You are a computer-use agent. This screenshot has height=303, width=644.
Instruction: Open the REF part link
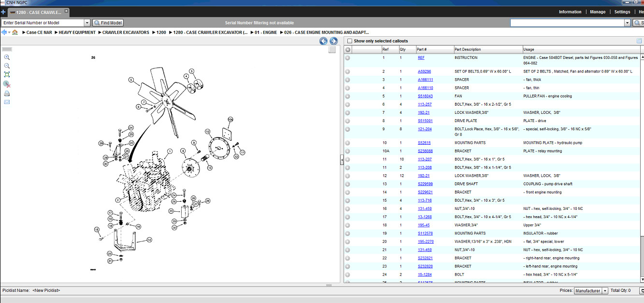click(421, 58)
